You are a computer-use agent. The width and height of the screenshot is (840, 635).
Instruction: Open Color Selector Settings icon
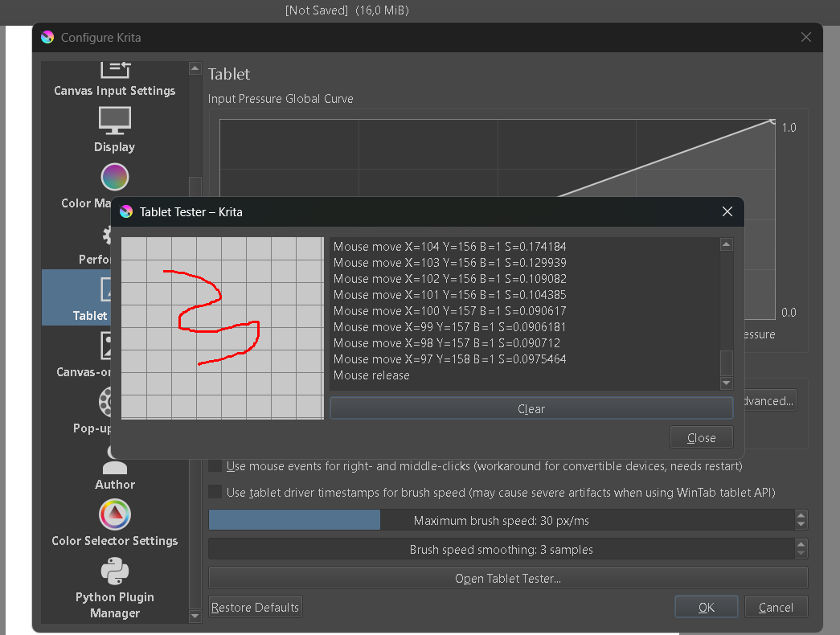pos(115,514)
